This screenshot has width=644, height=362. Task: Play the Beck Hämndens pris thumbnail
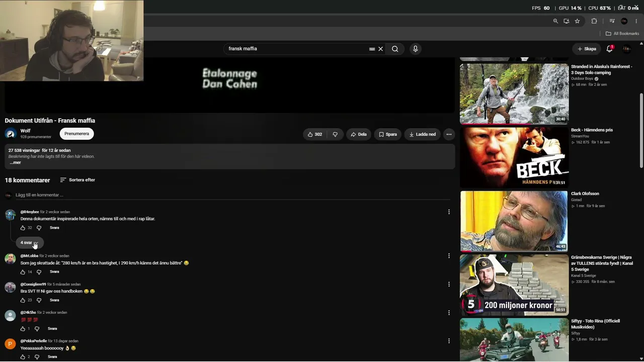click(514, 157)
